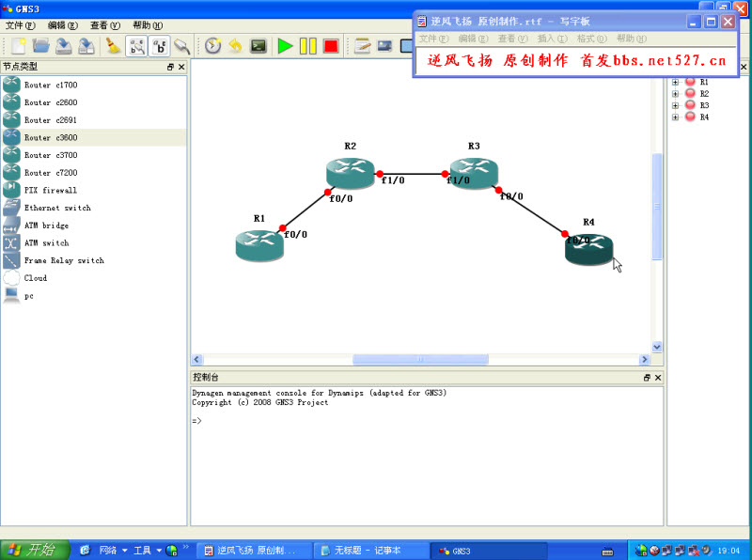The width and height of the screenshot is (752, 560).
Task: Clear the topology with the broom icon
Action: click(x=113, y=46)
